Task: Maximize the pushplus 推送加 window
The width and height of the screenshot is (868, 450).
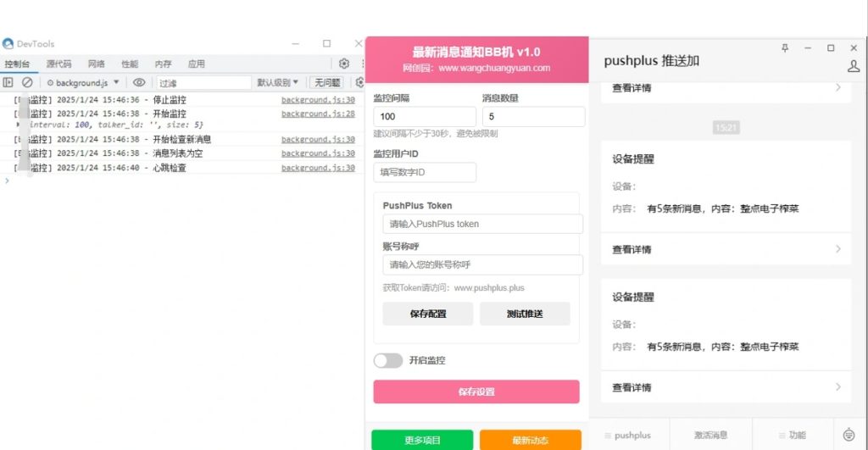Action: (831, 48)
